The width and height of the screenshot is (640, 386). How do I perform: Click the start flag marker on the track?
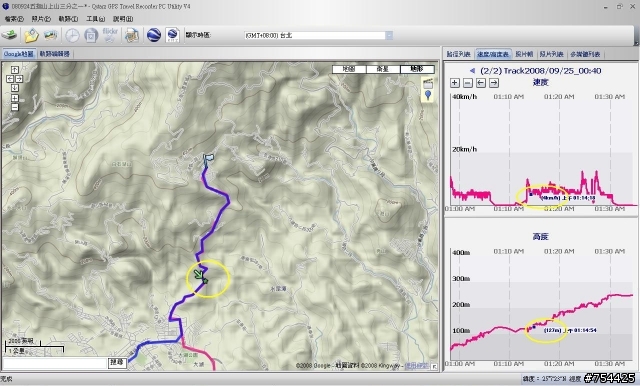[208, 160]
